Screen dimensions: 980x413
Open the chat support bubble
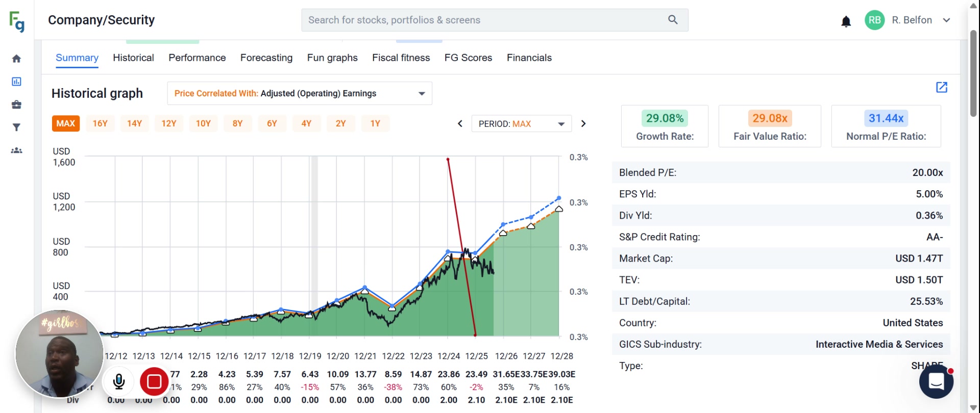coord(936,381)
